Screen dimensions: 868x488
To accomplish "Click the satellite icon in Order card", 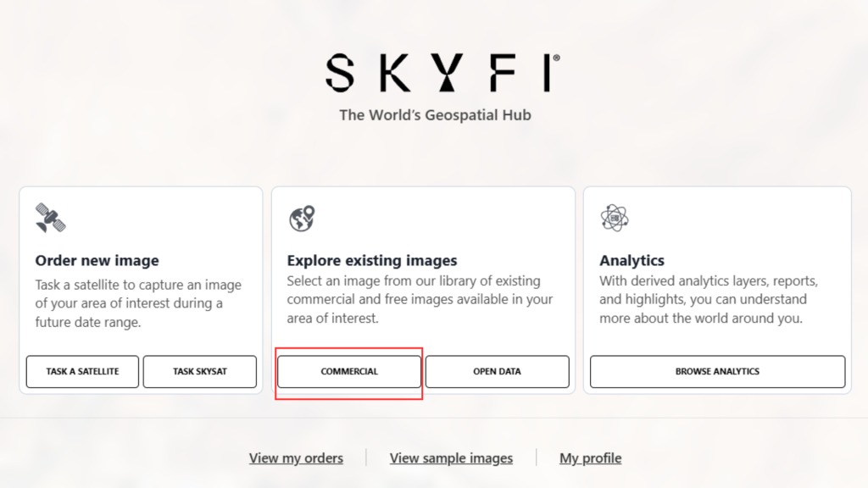I will point(50,218).
